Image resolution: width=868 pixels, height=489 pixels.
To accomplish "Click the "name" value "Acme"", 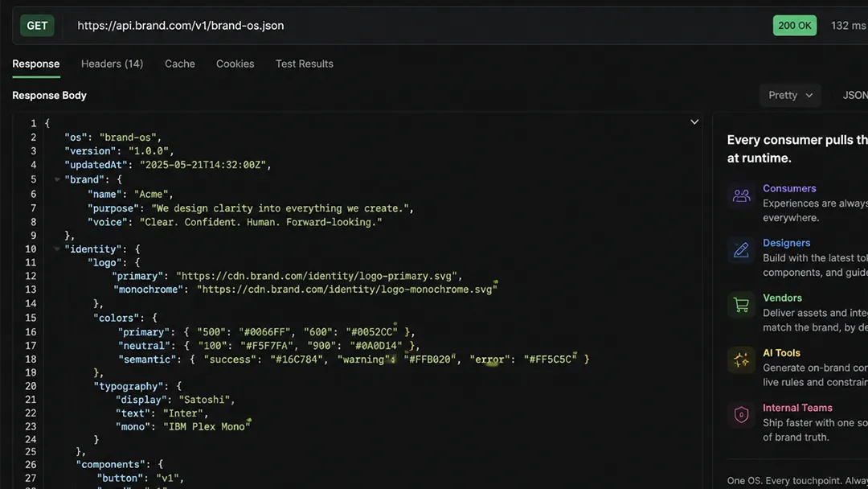I will click(151, 194).
